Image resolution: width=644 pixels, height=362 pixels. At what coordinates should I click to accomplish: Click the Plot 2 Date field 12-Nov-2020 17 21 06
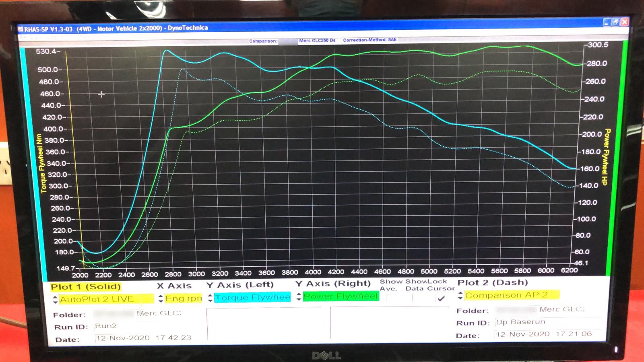pyautogui.click(x=548, y=334)
